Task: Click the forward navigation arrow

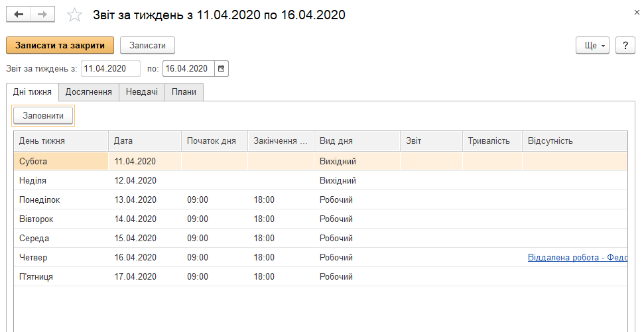Action: tap(42, 14)
